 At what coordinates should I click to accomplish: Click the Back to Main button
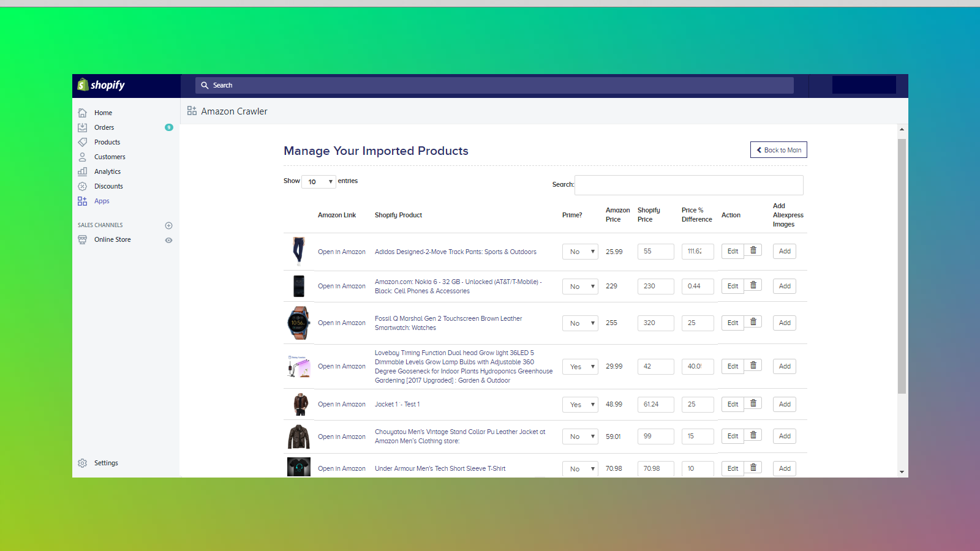[778, 150]
